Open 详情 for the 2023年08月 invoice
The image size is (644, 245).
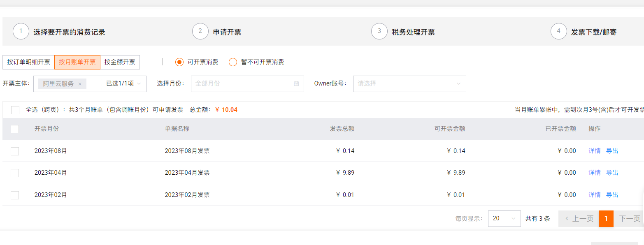coord(595,151)
